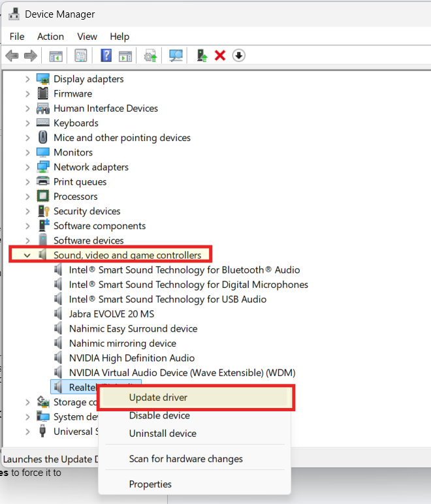Click the Properties sheet toolbar icon
Image resolution: width=431 pixels, height=504 pixels.
[81, 56]
